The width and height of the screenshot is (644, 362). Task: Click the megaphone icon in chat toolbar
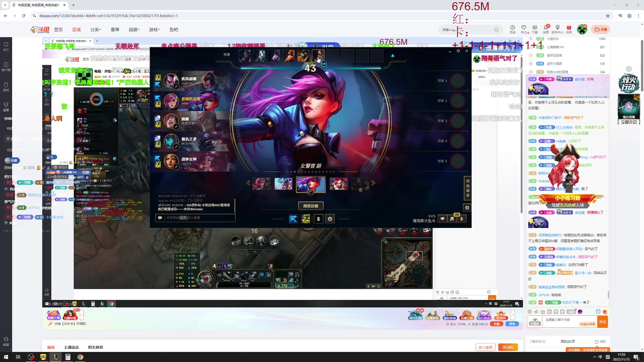click(x=536, y=312)
